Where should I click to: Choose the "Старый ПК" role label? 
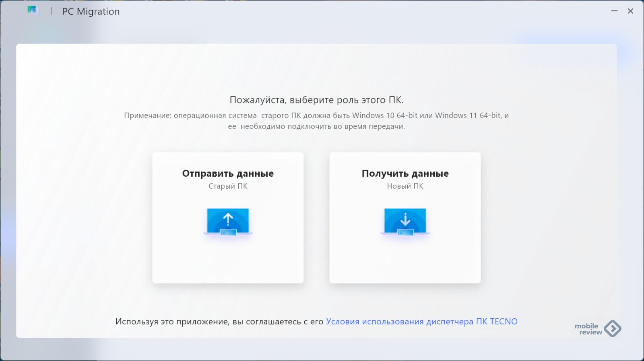pyautogui.click(x=228, y=186)
